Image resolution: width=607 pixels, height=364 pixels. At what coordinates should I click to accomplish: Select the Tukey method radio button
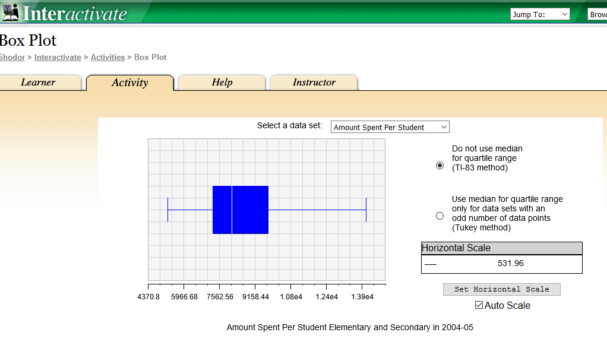coord(440,216)
